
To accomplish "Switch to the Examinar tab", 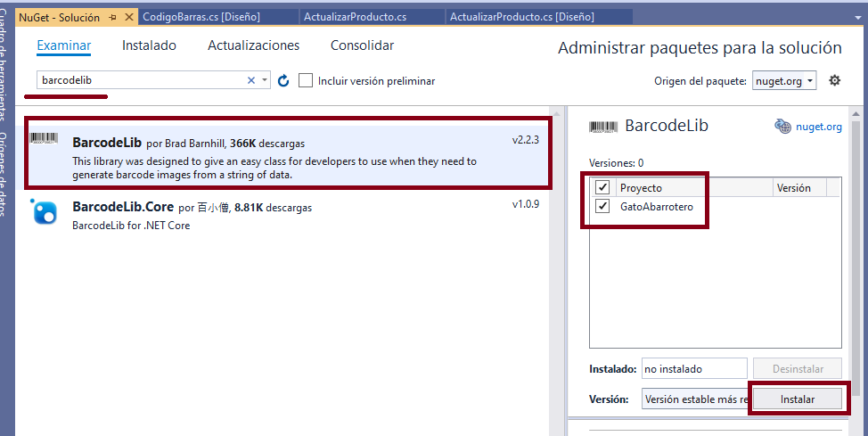I will coord(64,45).
